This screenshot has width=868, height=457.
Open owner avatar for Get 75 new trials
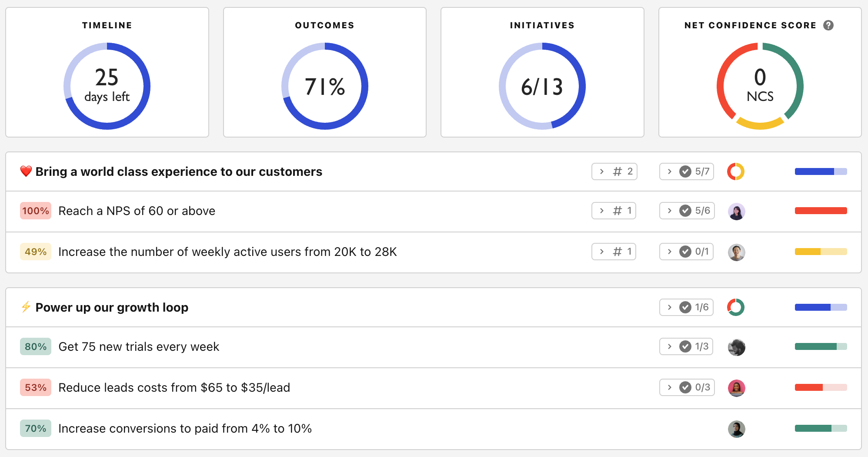coord(736,347)
